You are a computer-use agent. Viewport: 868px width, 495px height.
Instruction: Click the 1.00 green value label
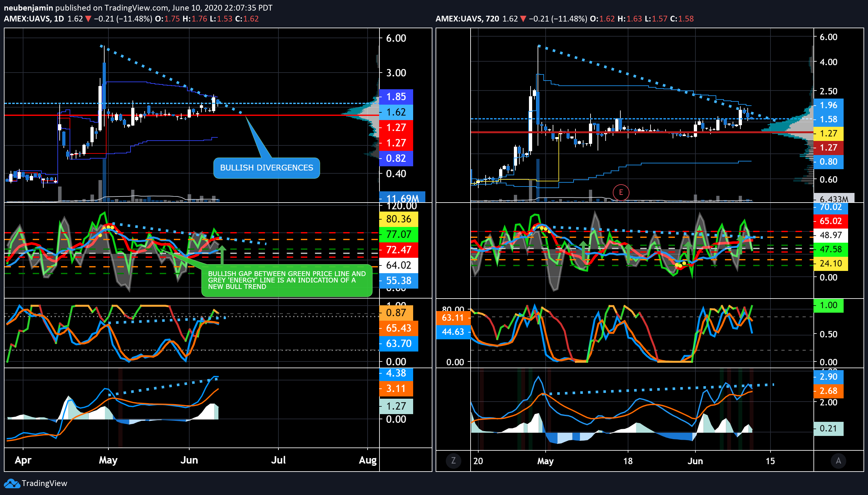[828, 305]
